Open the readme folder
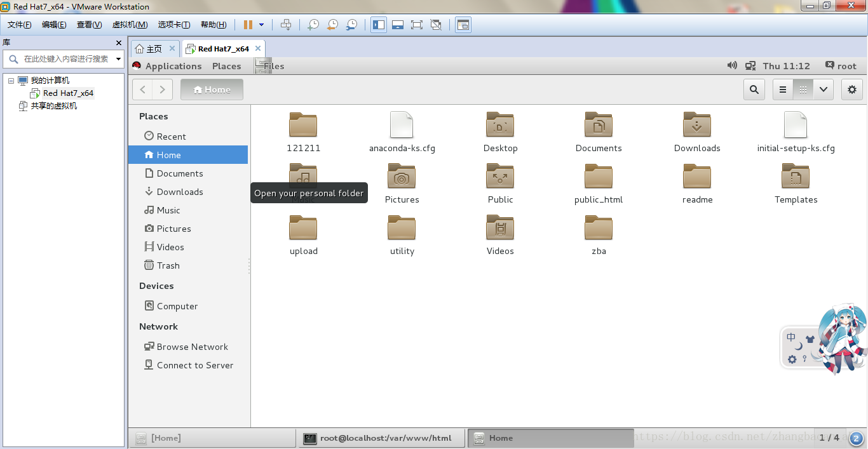Viewport: 868px width, 449px height. point(697,177)
